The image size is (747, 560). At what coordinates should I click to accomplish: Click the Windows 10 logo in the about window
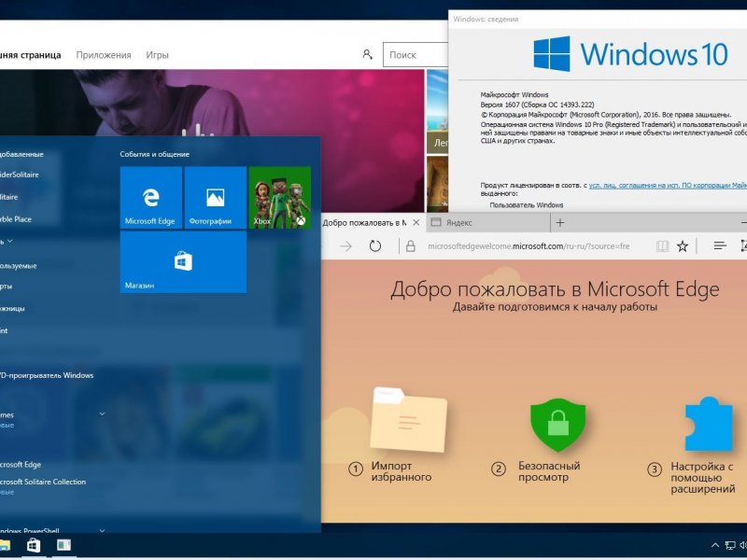630,54
